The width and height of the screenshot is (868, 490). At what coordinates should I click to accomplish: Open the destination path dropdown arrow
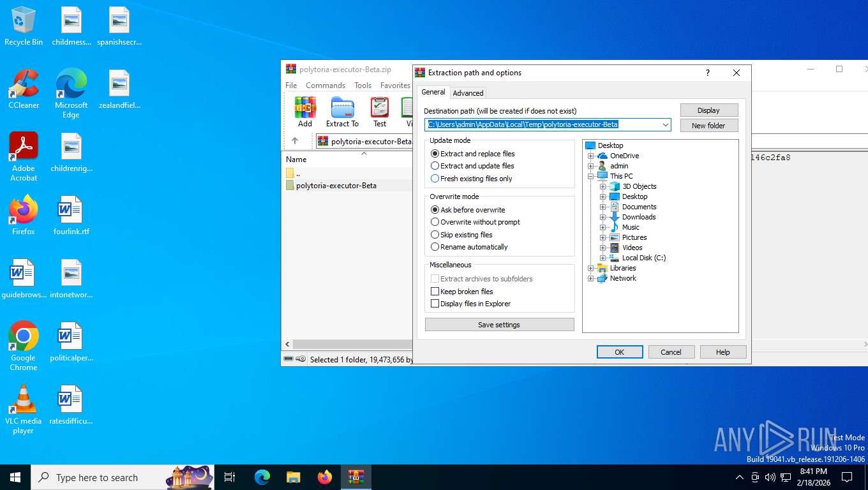click(665, 124)
